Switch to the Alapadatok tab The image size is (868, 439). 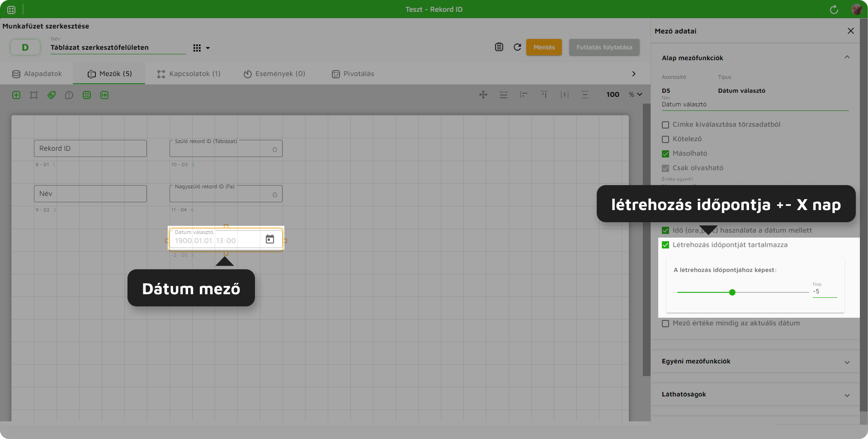(37, 74)
